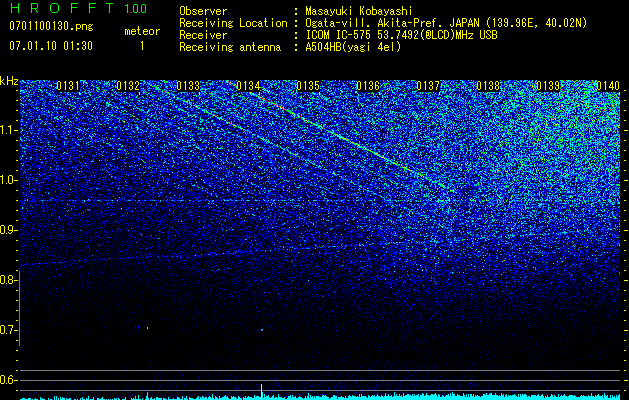629x400 pixels.
Task: Click the HROFFT 1.0.0 title text
Action: coord(79,8)
